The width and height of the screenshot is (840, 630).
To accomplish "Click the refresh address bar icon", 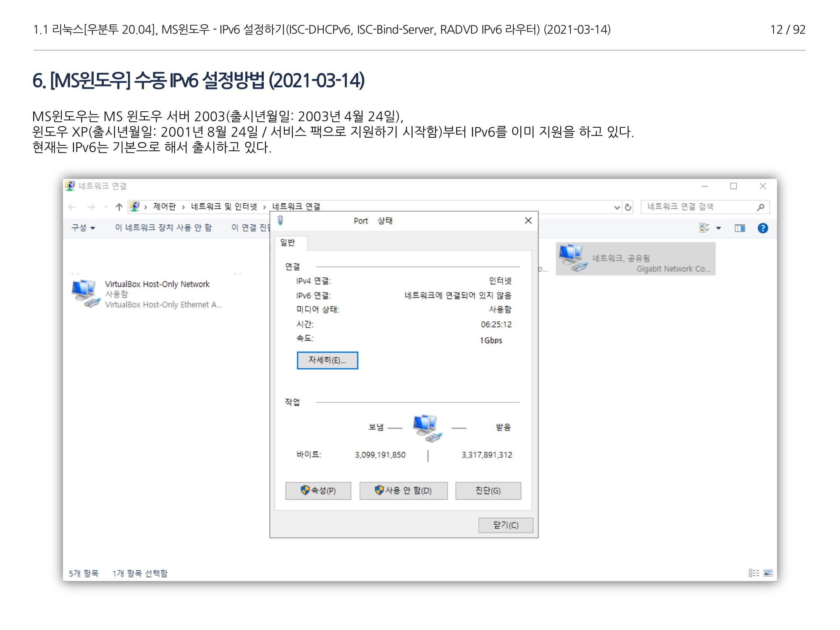I will click(x=628, y=207).
